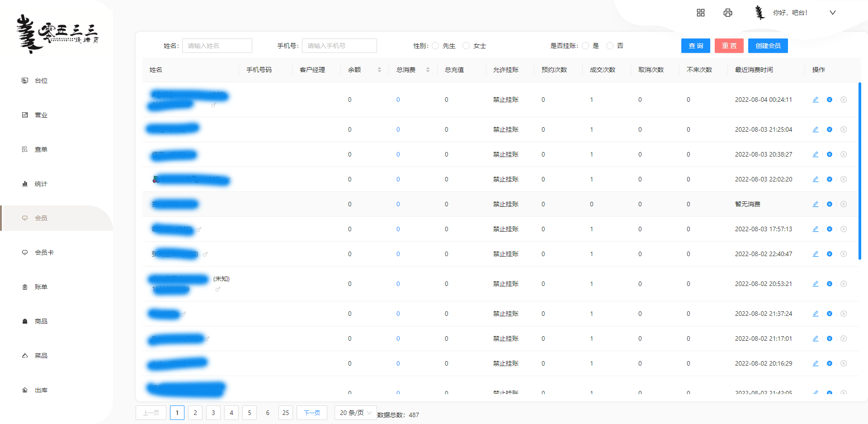Select the 女士 gender radio button

click(466, 46)
